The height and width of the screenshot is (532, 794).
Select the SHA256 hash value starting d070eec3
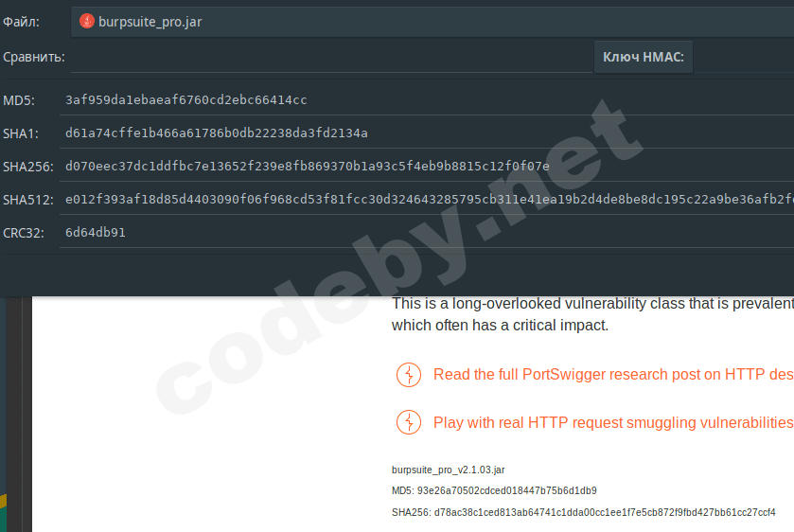tap(307, 167)
